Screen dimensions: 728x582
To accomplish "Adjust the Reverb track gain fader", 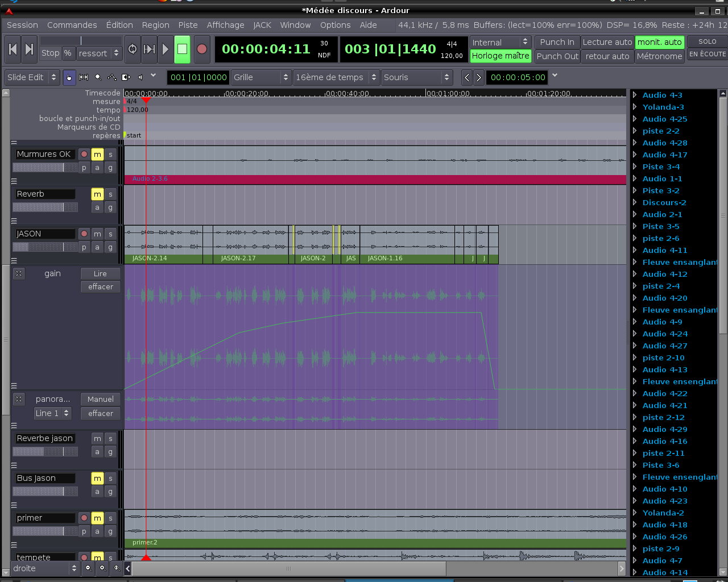I will coord(45,207).
